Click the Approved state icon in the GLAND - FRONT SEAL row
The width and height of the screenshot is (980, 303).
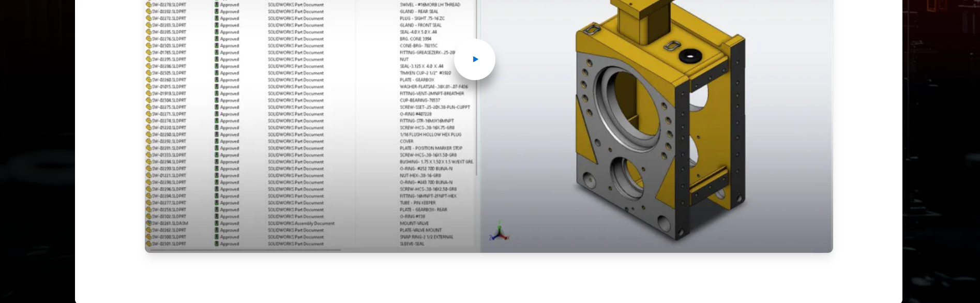click(x=217, y=25)
